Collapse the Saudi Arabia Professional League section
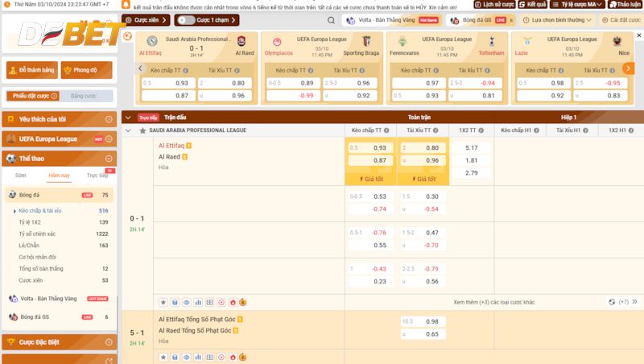 click(x=127, y=130)
